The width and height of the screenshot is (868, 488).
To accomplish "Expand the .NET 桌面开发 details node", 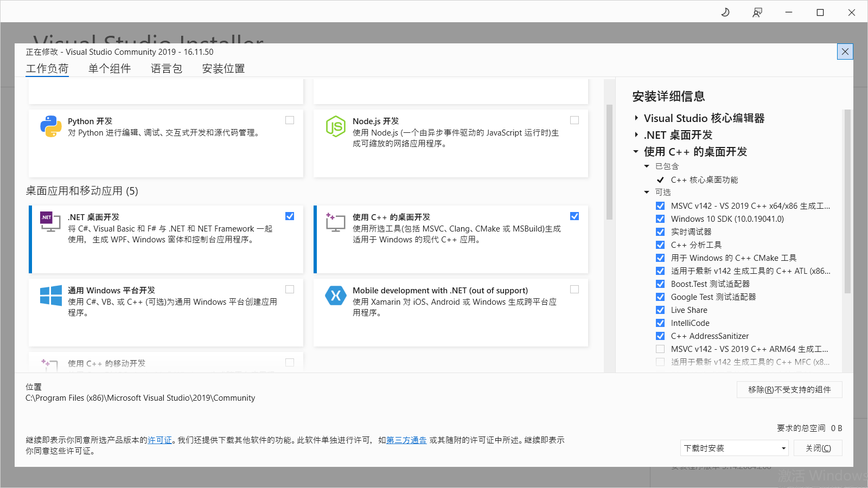I will tap(636, 134).
